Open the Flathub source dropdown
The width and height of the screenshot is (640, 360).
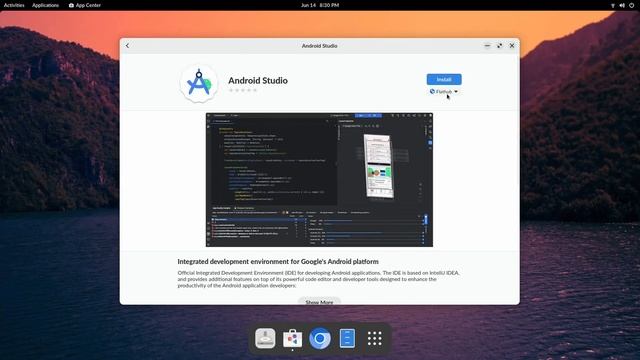444,91
